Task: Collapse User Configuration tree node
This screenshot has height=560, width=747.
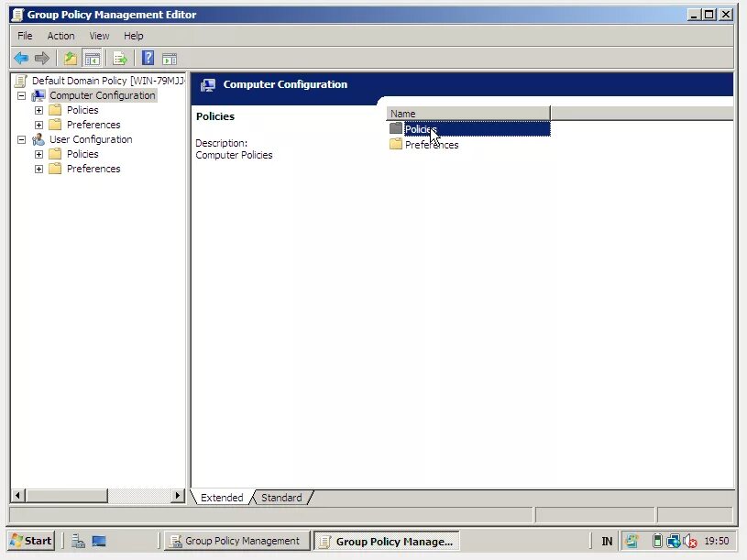Action: [x=21, y=140]
